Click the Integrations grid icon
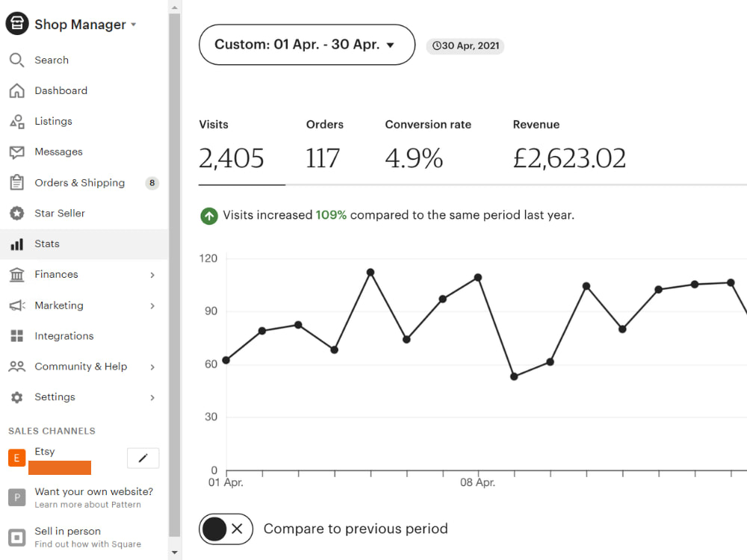The width and height of the screenshot is (747, 560). pyautogui.click(x=16, y=336)
